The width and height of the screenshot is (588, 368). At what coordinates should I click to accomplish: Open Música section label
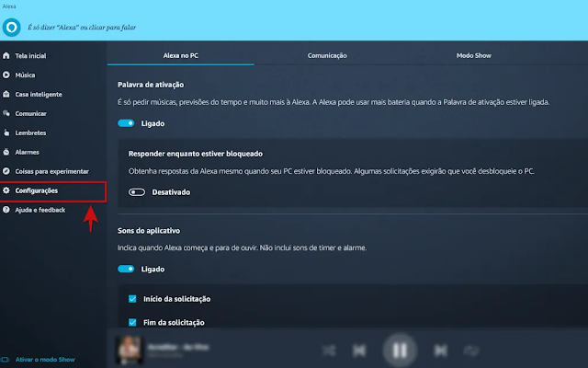25,75
